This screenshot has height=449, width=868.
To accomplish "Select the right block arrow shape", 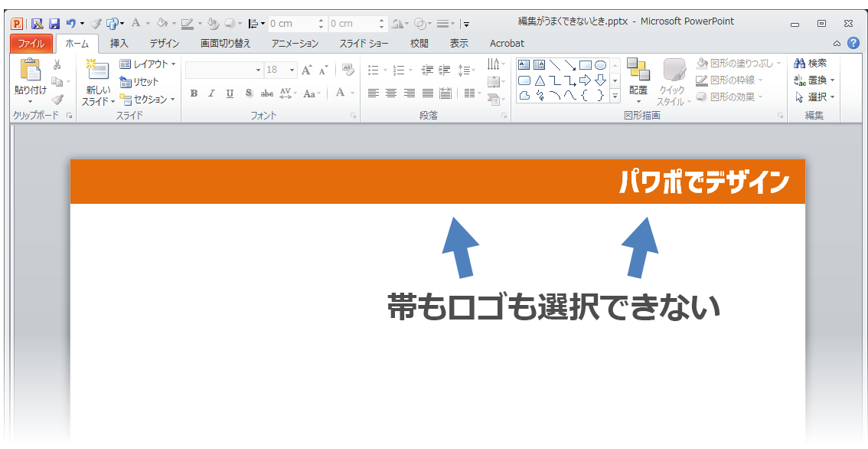I will pos(585,80).
